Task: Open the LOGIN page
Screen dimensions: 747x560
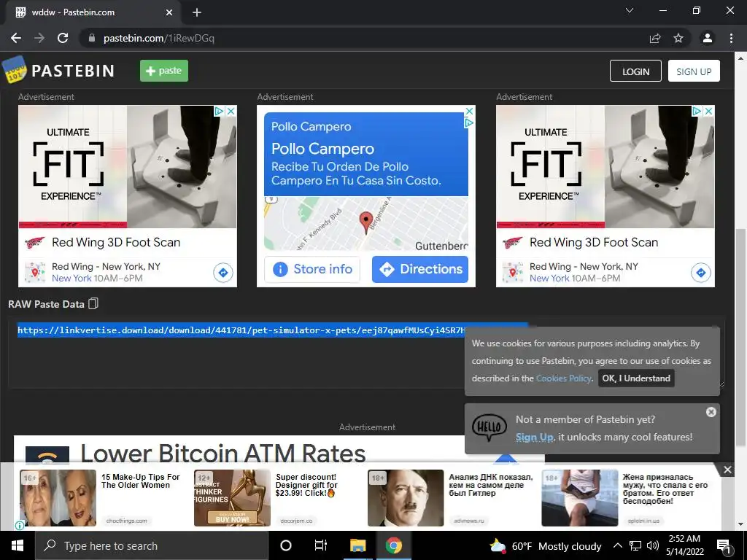Action: pos(635,71)
